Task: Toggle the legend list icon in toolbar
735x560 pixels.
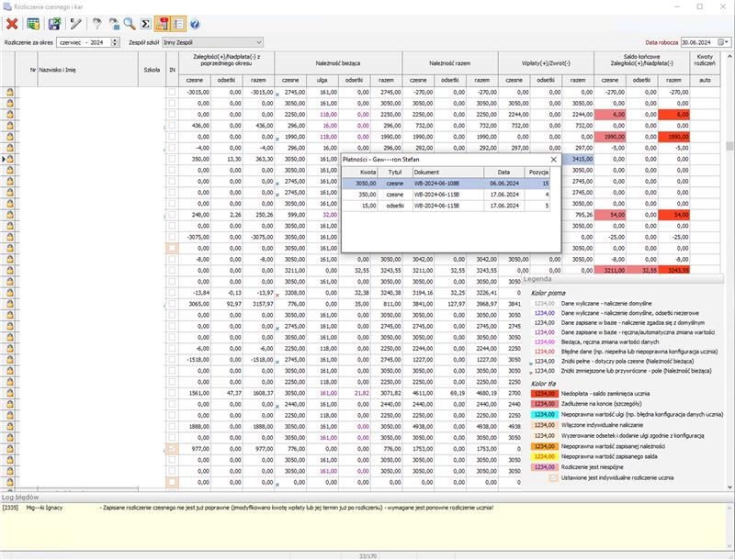Action: click(176, 23)
